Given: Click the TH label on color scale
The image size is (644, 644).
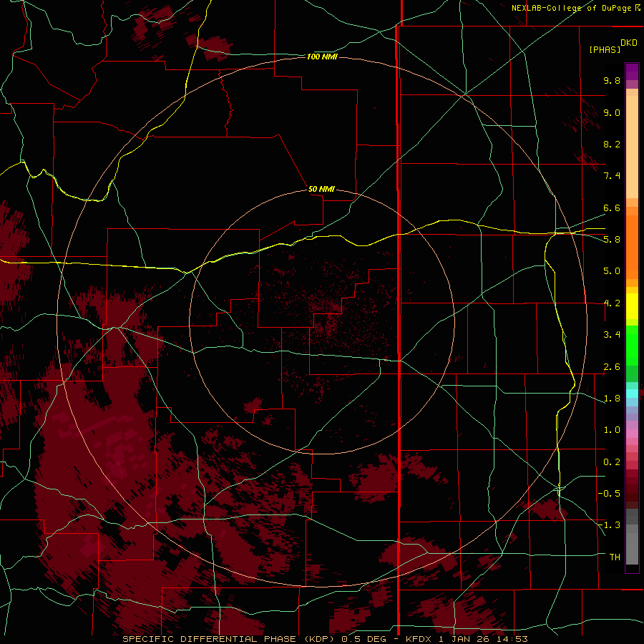Looking at the screenshot, I should pyautogui.click(x=615, y=557).
